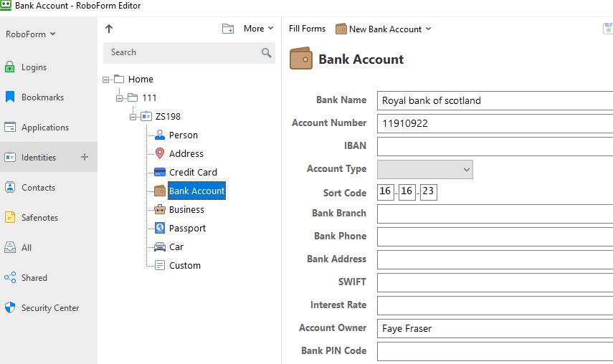
Task: Click into the IBAN field
Action: pyautogui.click(x=495, y=146)
